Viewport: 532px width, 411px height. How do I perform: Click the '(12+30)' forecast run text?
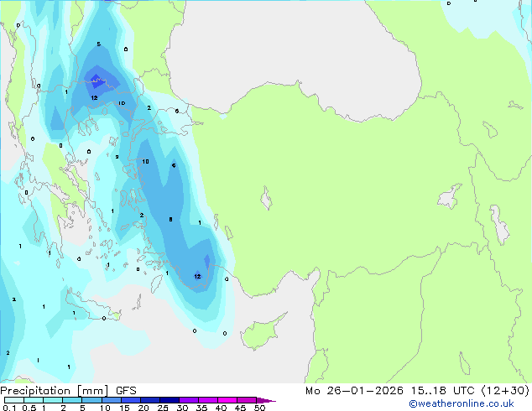click(505, 391)
